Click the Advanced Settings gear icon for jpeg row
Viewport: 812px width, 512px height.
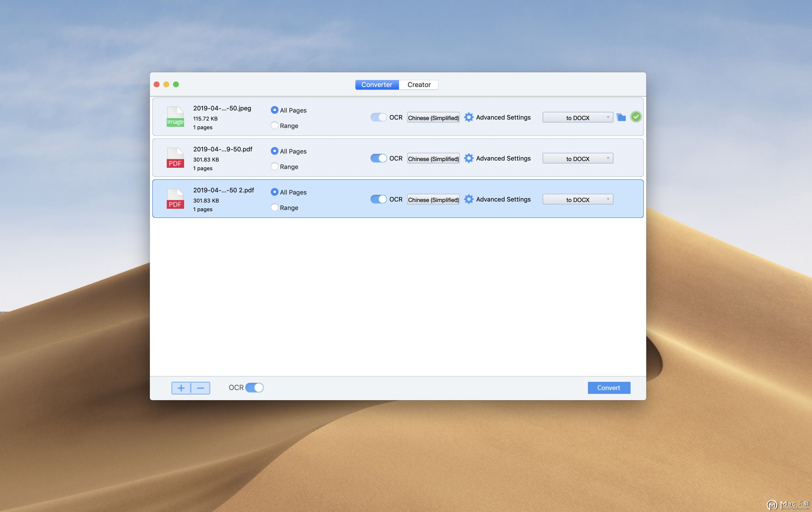pyautogui.click(x=469, y=117)
